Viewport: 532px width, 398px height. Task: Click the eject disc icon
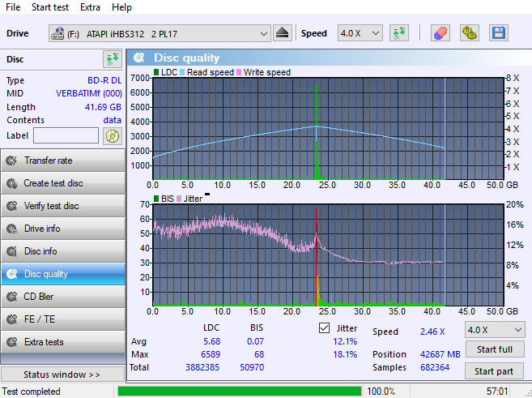282,33
